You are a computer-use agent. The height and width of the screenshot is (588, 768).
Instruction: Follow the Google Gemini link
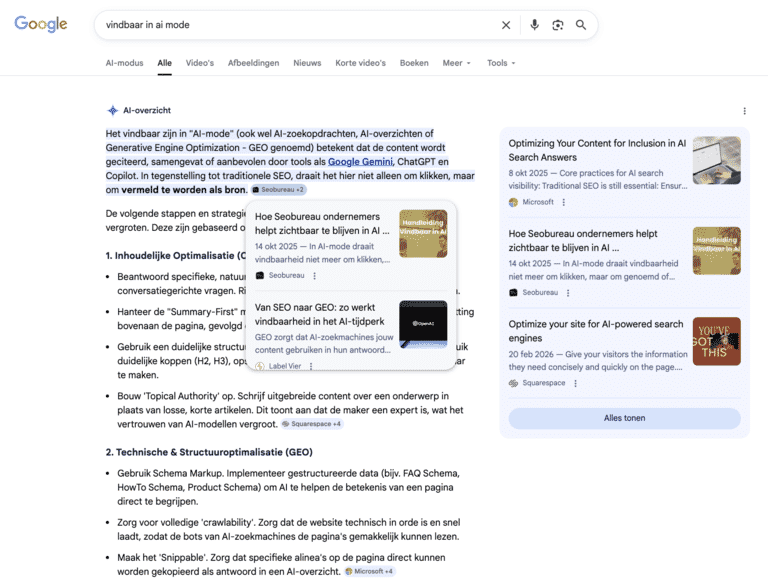359,161
